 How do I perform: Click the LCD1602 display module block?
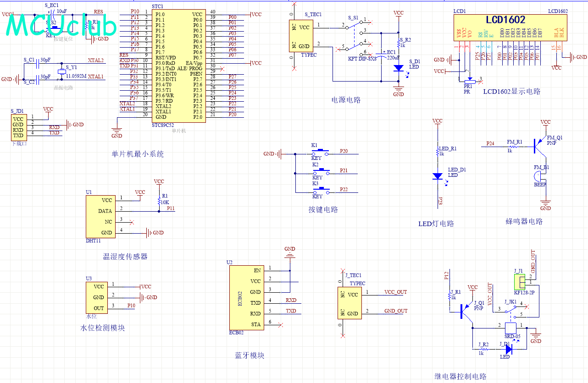510,27
